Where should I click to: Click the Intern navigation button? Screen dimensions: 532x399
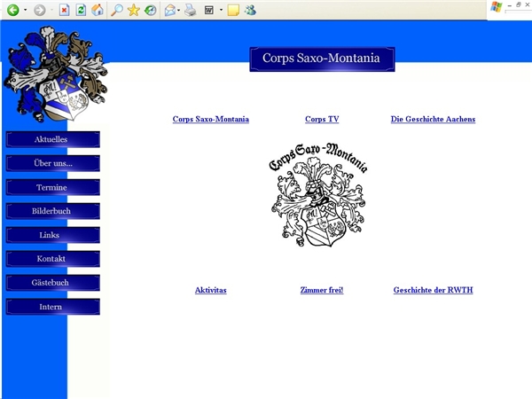[53, 307]
